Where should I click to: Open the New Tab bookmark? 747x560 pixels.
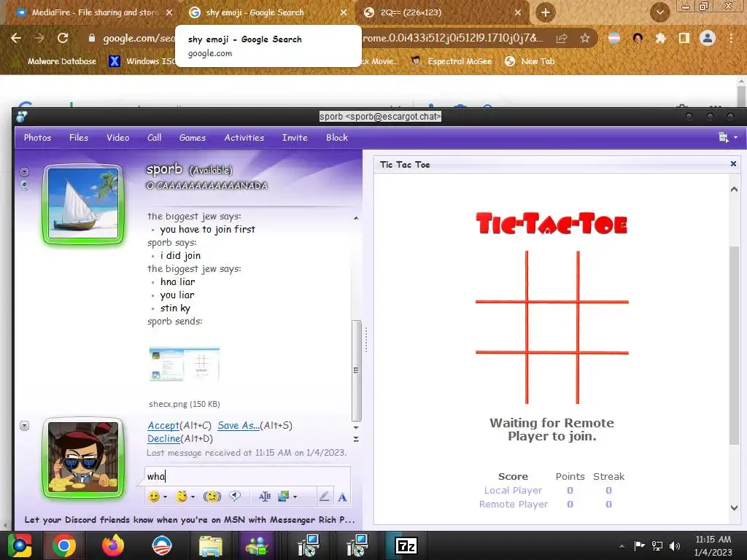click(530, 61)
